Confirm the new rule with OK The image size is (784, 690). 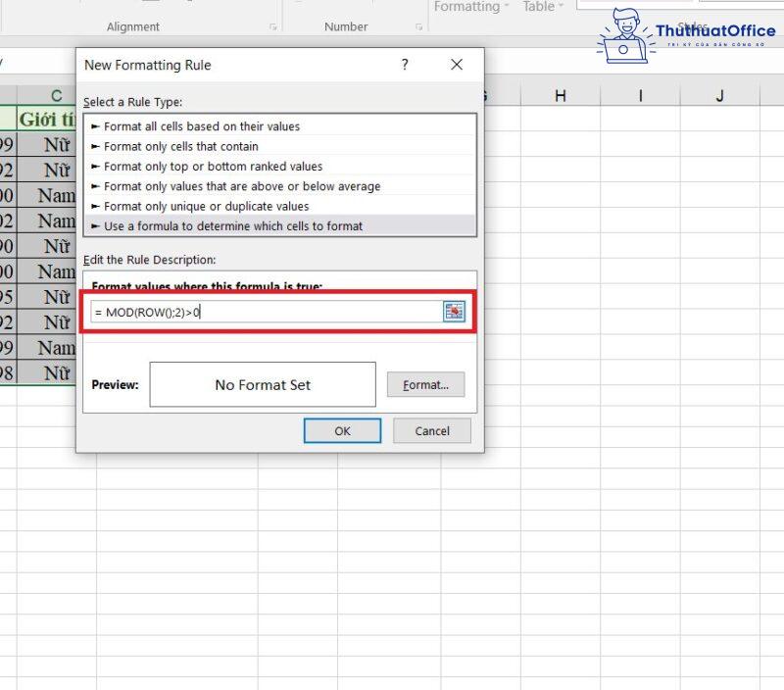click(342, 430)
